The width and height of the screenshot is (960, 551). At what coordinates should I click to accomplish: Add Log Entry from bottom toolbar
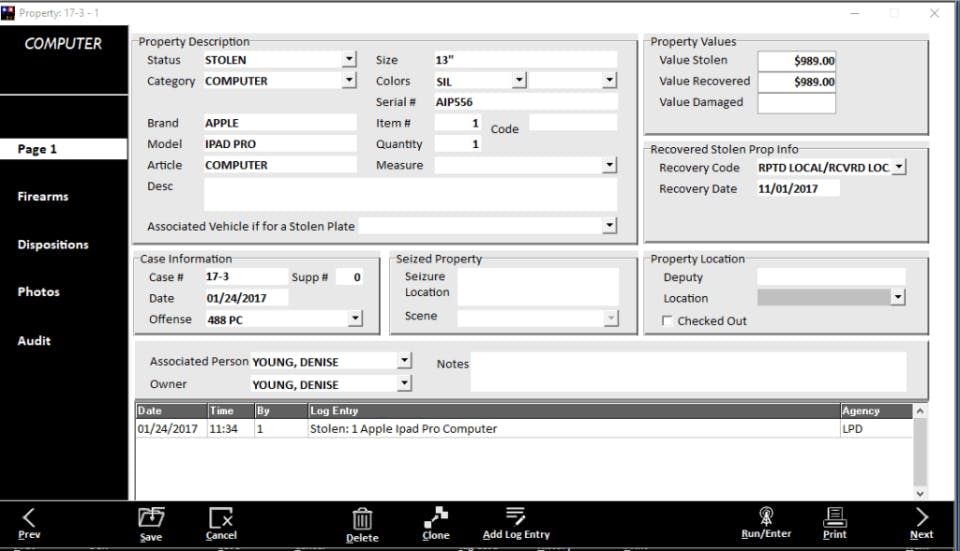(516, 524)
